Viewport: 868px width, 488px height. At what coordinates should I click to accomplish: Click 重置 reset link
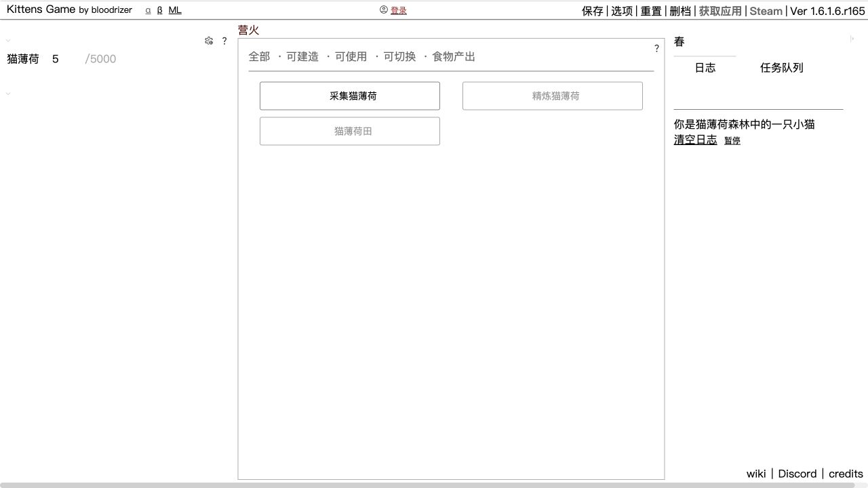pyautogui.click(x=651, y=11)
